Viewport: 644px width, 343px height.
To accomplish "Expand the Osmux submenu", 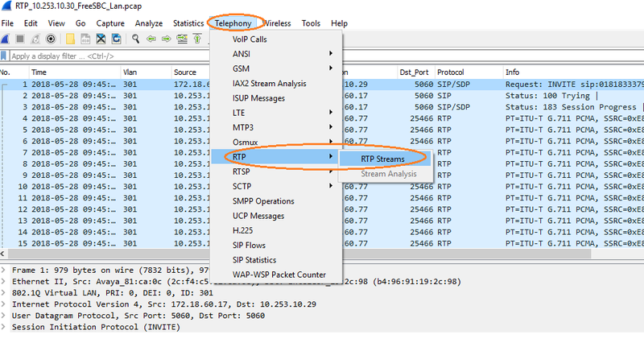I will (276, 143).
